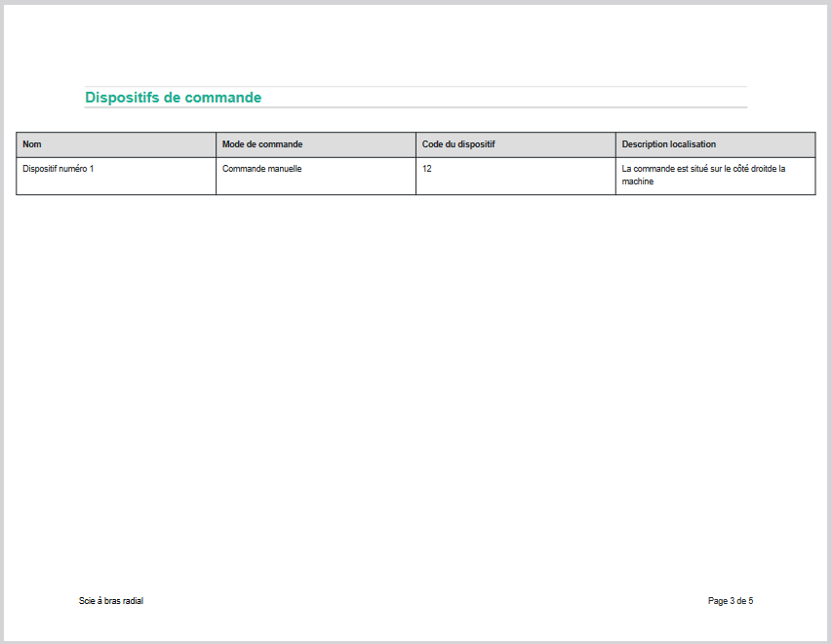The height and width of the screenshot is (644, 832).
Task: Click the device code '12' cell
Action: 516,176
